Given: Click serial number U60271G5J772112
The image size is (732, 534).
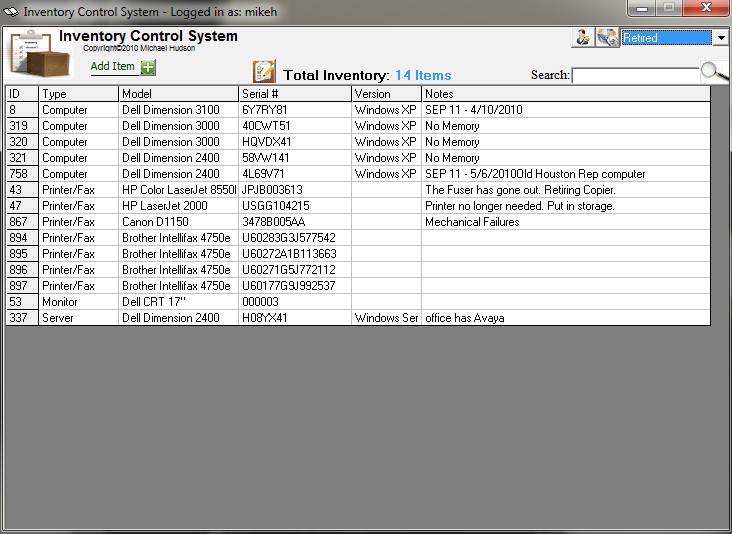Looking at the screenshot, I should click(295, 270).
